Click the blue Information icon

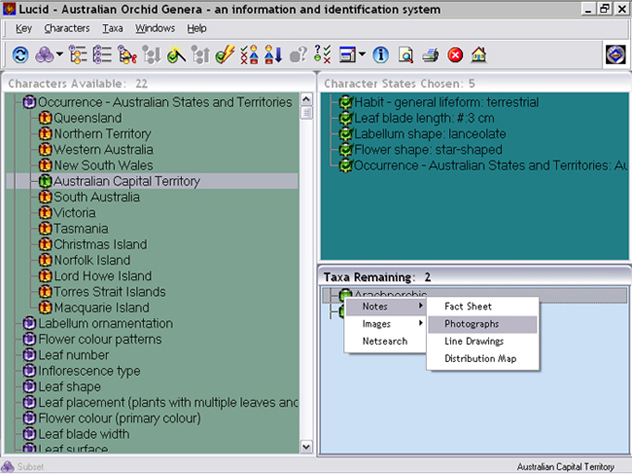tap(380, 55)
